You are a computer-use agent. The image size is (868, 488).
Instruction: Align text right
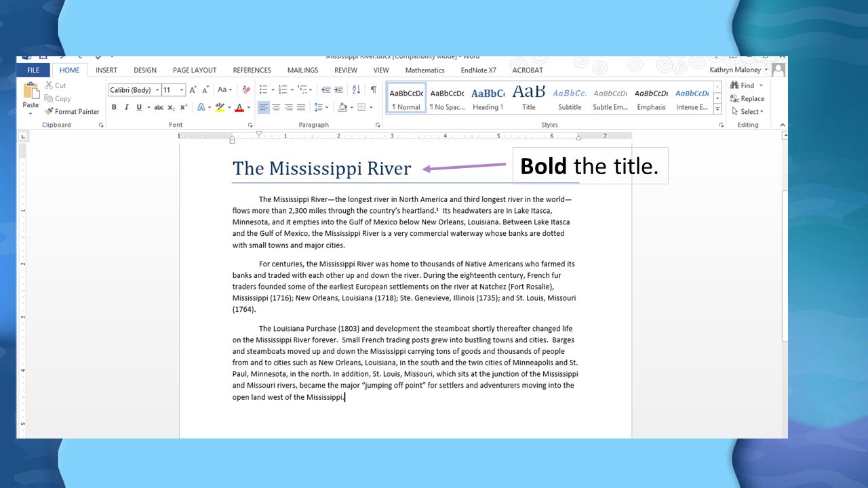pyautogui.click(x=288, y=107)
